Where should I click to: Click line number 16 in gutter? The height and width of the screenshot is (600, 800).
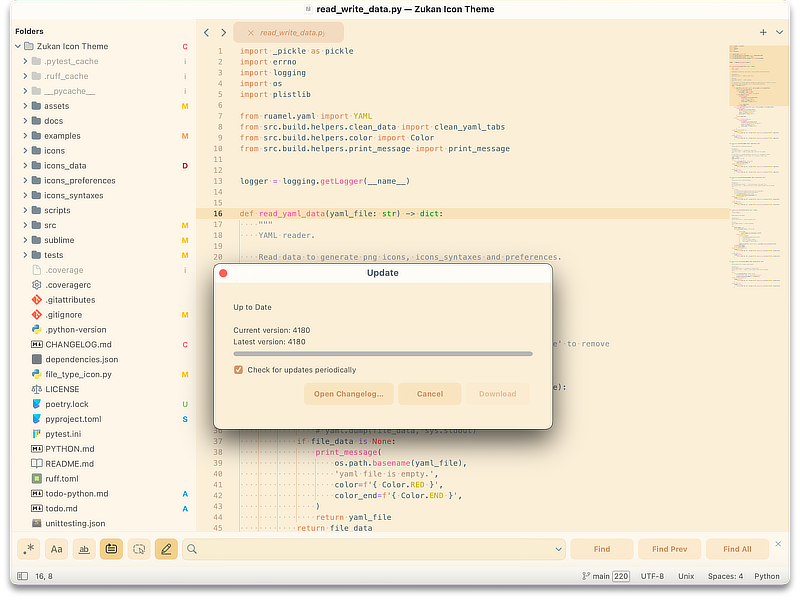coord(218,213)
